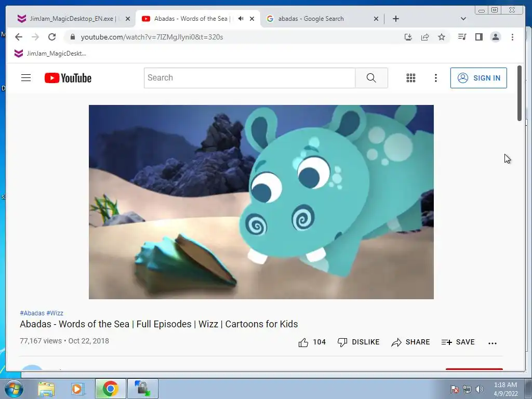Click the install app icon in address bar
Viewport: 532px width, 399px height.
(x=408, y=37)
